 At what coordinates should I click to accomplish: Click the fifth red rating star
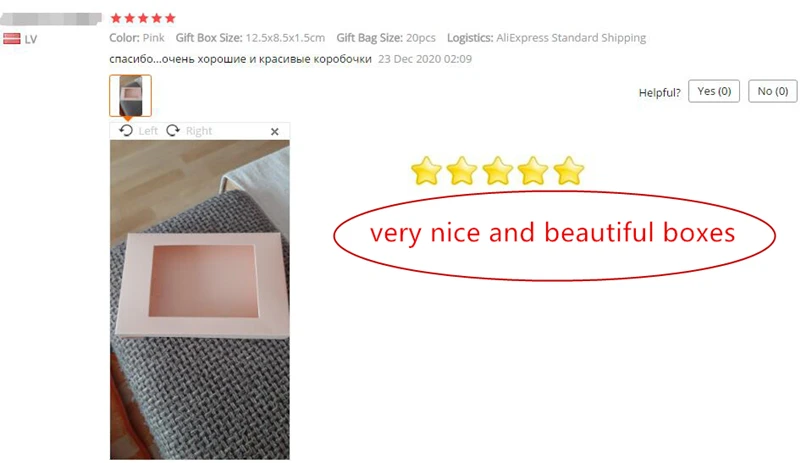pyautogui.click(x=170, y=18)
